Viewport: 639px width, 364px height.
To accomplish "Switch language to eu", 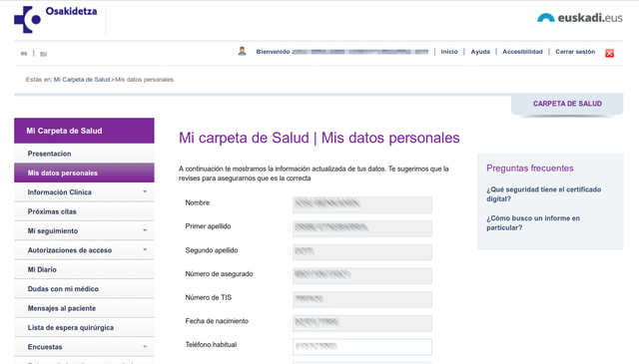I will tap(43, 53).
